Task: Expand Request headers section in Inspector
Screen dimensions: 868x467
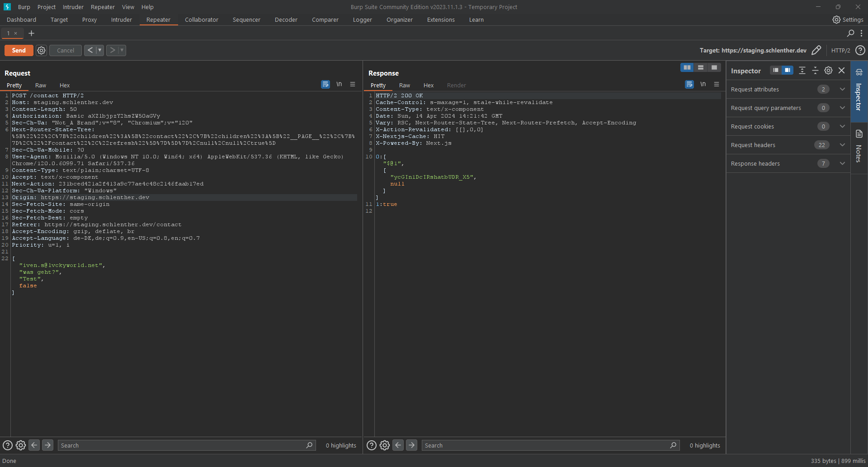Action: click(x=842, y=145)
